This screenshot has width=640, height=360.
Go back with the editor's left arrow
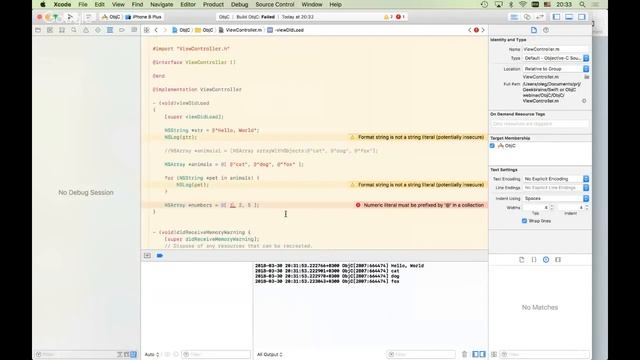[156, 30]
